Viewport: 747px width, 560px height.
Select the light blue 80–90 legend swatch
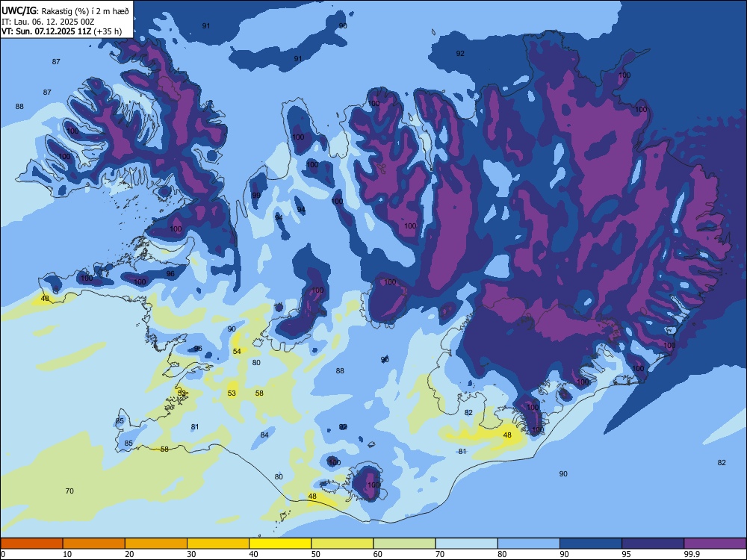529,544
